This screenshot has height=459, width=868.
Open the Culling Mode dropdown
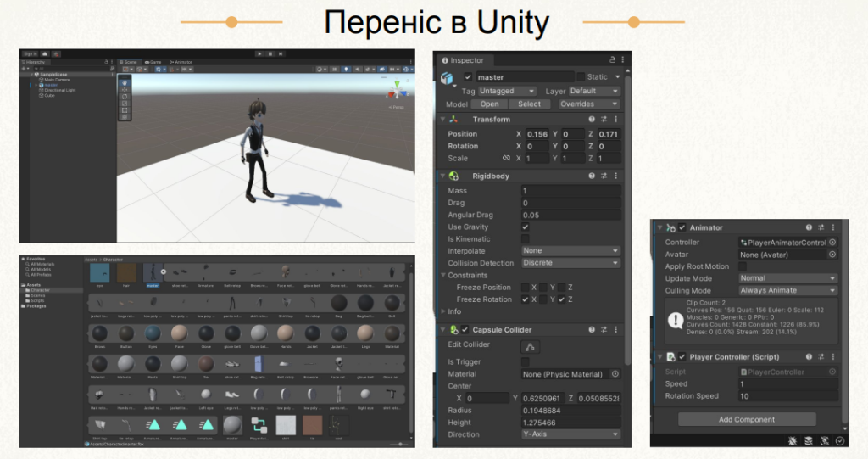[x=788, y=290]
